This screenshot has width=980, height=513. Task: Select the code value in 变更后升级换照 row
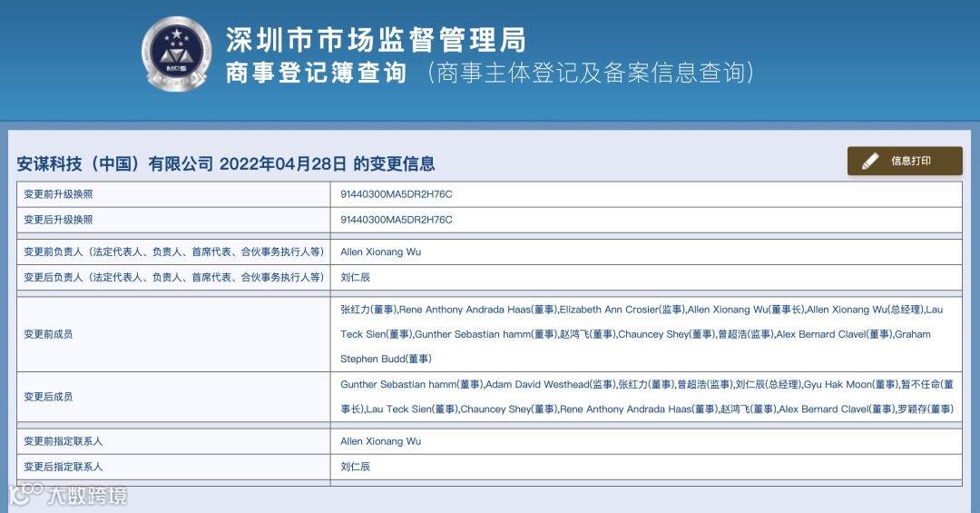point(397,221)
